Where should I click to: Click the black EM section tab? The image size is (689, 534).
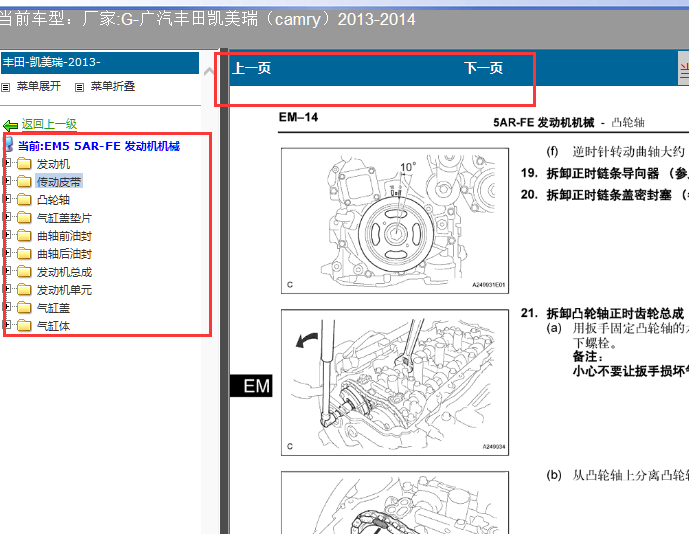(x=251, y=386)
